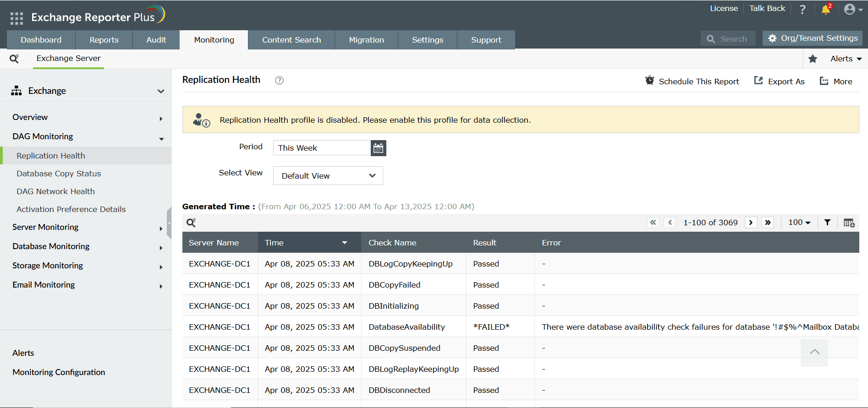The image size is (868, 408).
Task: Go to last page of results
Action: click(768, 223)
